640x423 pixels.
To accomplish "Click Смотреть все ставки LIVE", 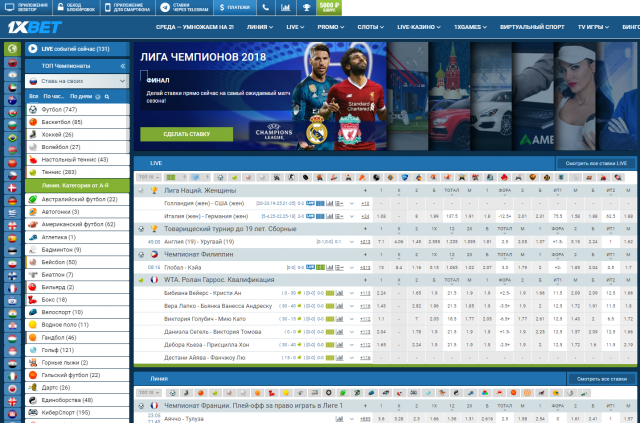I will coord(596,163).
